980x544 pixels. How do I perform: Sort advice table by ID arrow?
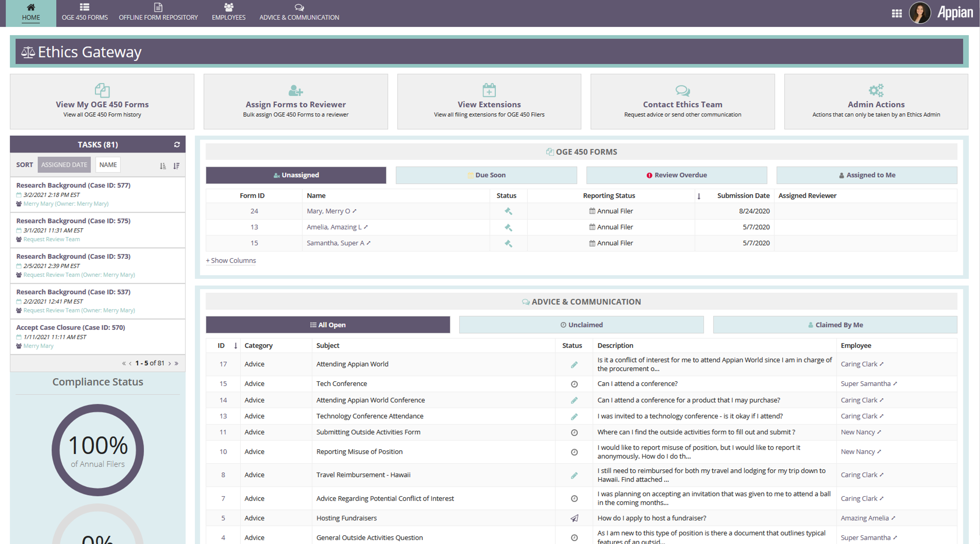(236, 346)
